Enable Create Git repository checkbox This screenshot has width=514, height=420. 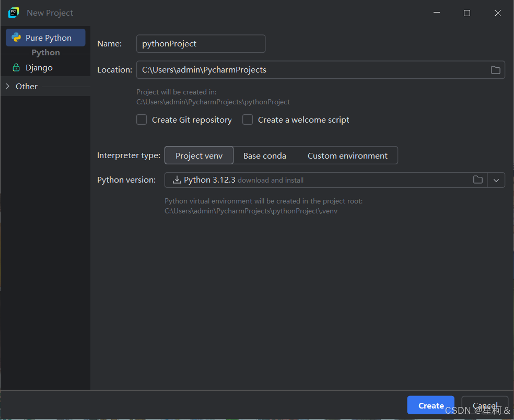point(142,119)
